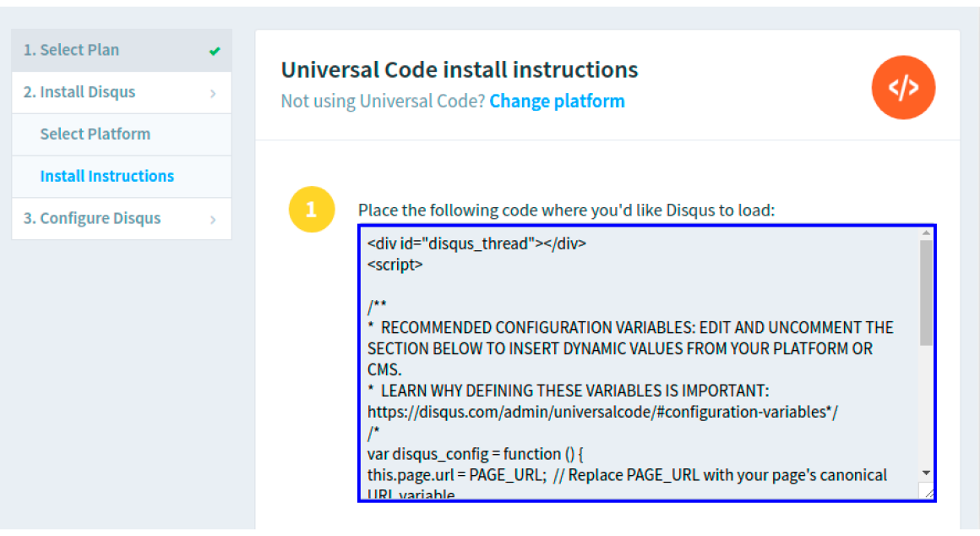
Task: Click the Universal Code install instructions heading
Action: pyautogui.click(x=460, y=69)
